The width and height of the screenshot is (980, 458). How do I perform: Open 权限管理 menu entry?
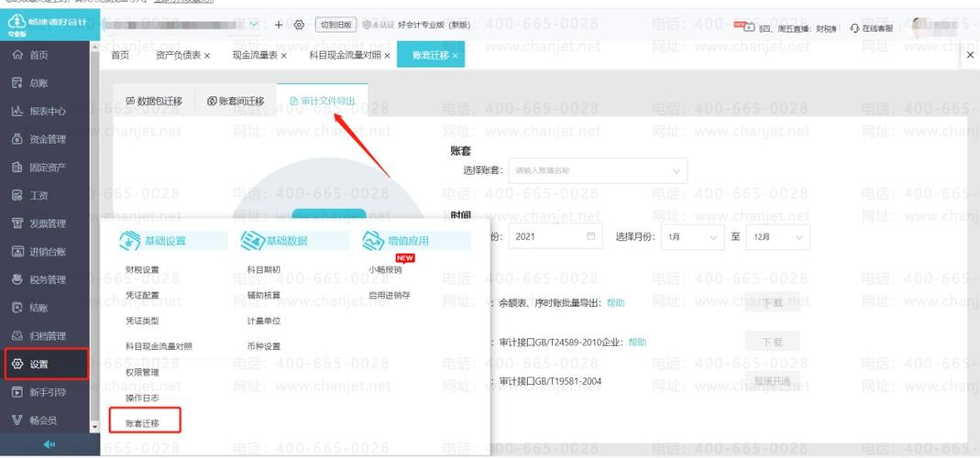click(142, 372)
